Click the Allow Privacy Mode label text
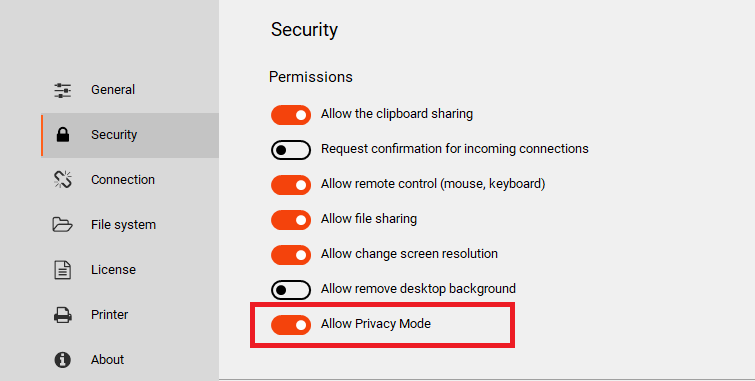The width and height of the screenshot is (755, 381). 376,324
